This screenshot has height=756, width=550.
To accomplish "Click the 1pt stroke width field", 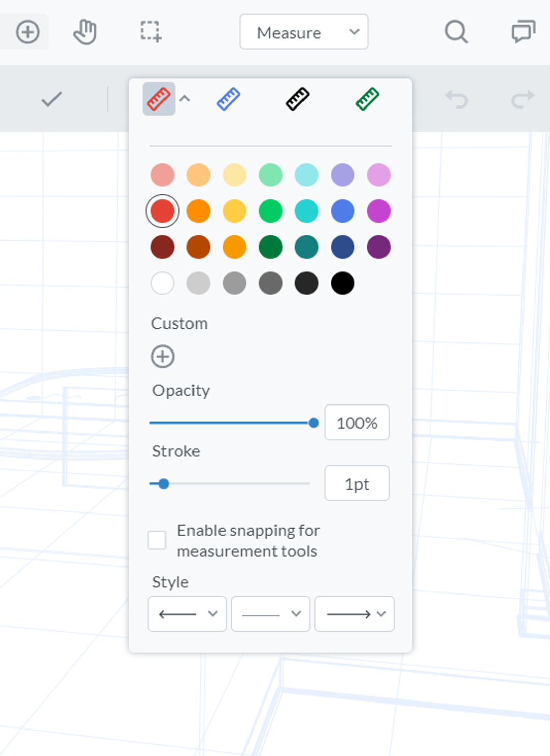I will click(356, 483).
